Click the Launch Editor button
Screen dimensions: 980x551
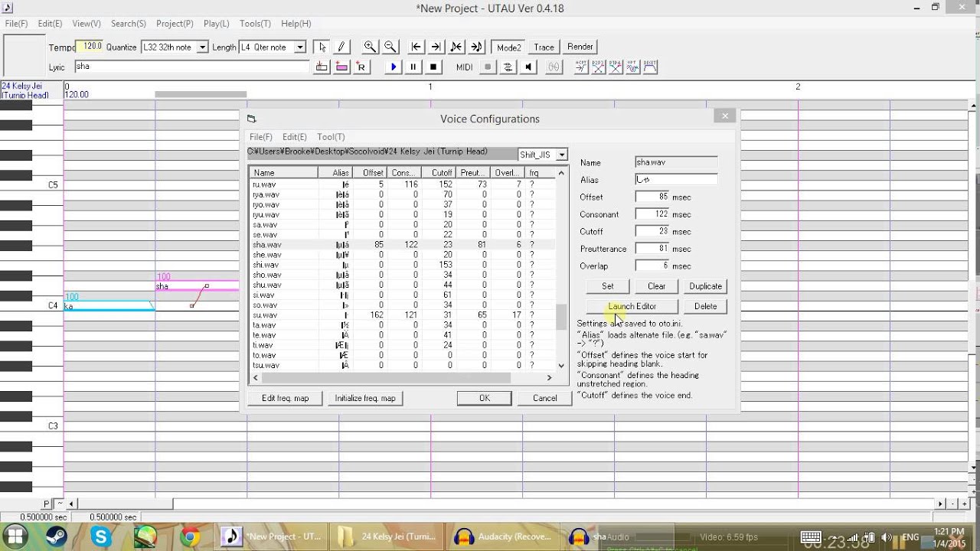point(632,306)
